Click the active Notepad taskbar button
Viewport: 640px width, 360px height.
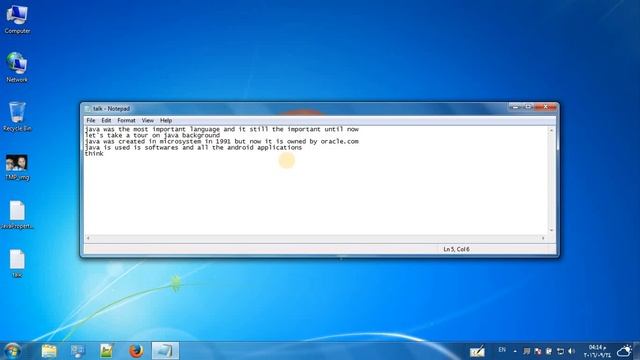coord(165,351)
